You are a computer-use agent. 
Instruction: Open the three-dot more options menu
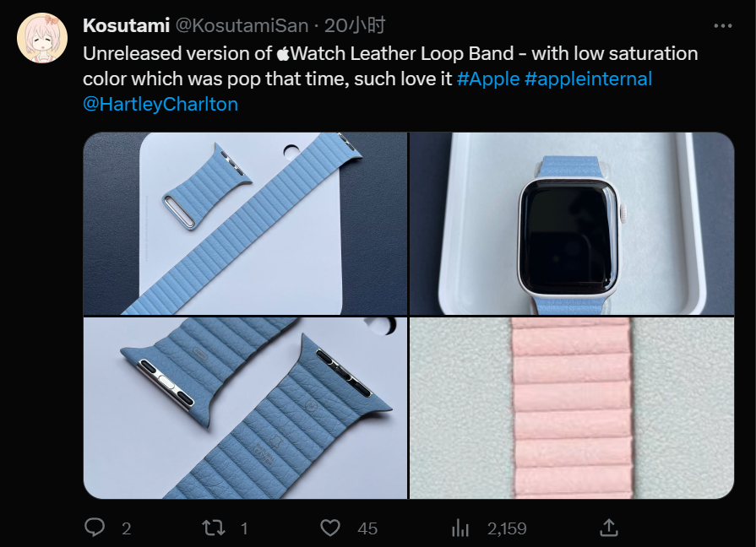pyautogui.click(x=722, y=26)
